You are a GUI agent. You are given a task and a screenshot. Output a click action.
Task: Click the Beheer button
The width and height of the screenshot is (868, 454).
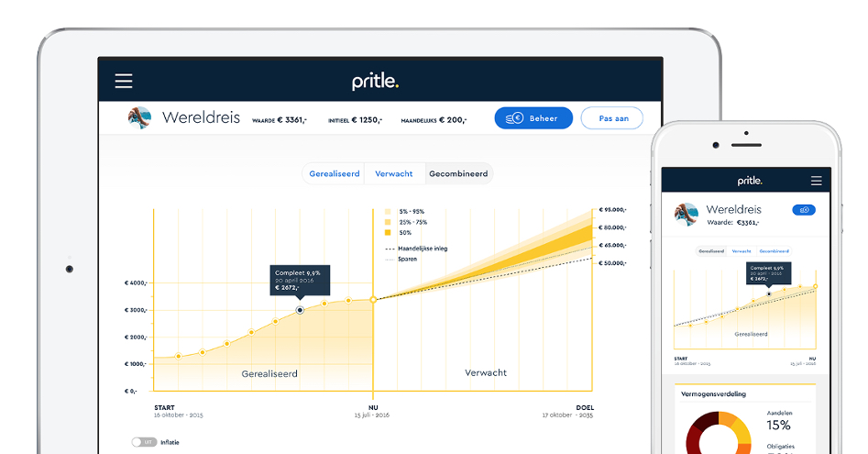[533, 118]
